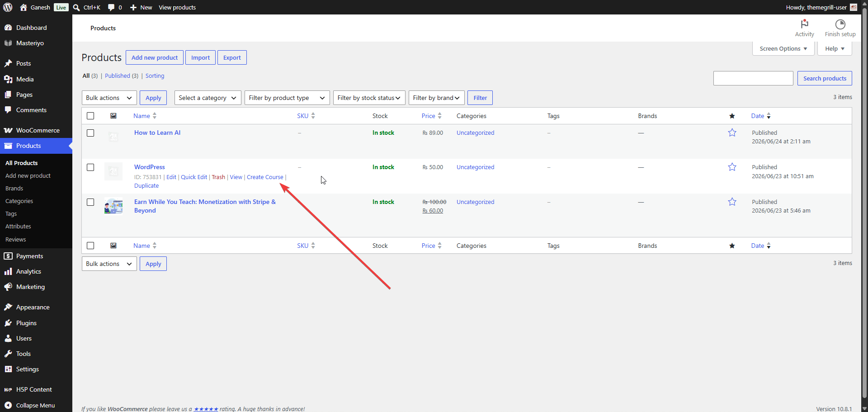Expand the Screen Options panel
Viewport: 868px width, 412px height.
coord(783,48)
